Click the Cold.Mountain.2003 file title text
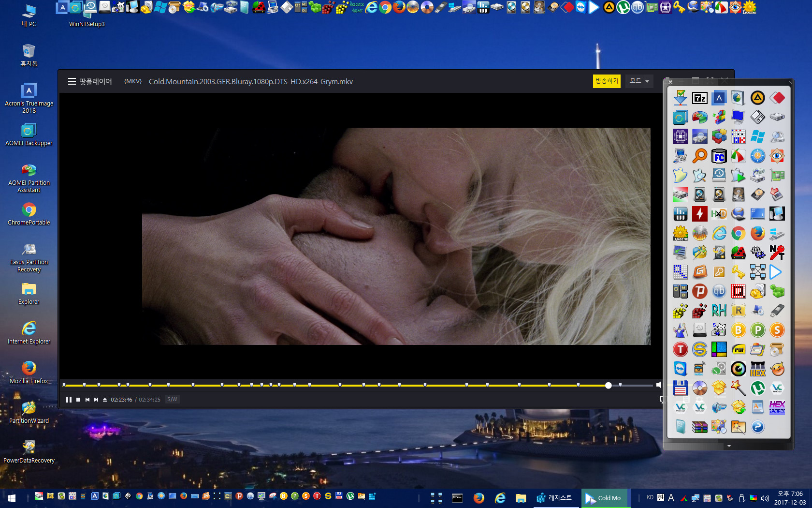Image resolution: width=812 pixels, height=508 pixels. pyautogui.click(x=251, y=82)
